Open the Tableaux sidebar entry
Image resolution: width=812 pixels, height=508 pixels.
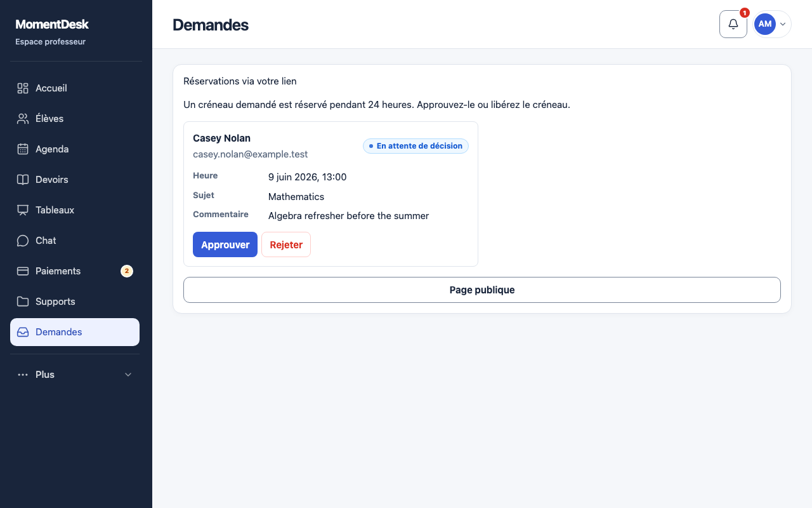coord(75,210)
